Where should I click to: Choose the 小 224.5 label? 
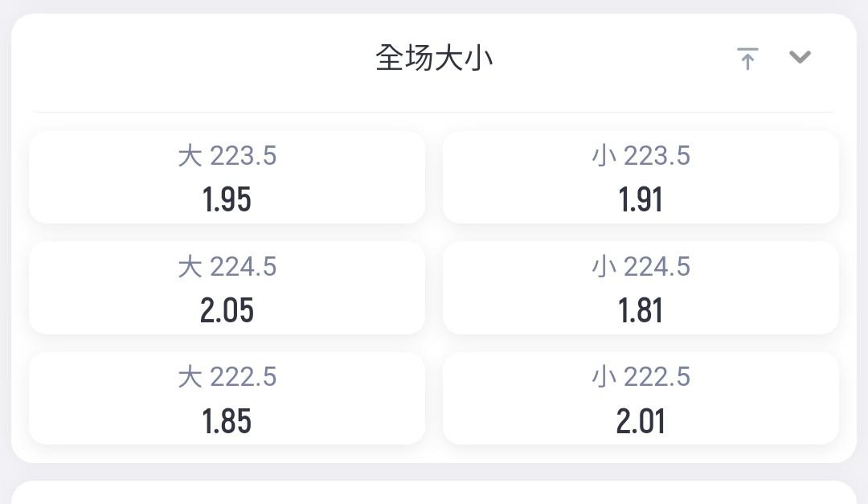coord(641,266)
